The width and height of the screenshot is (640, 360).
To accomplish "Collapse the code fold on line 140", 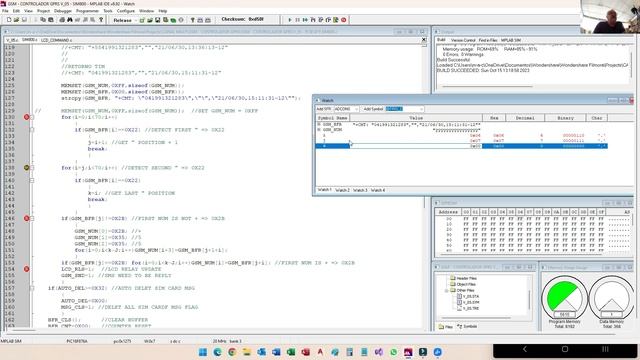I will [32, 180].
